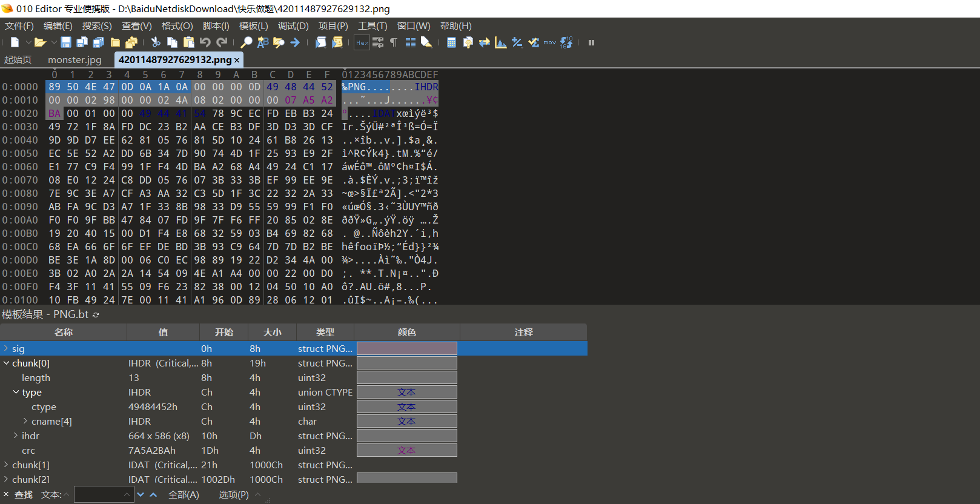This screenshot has height=504, width=980.
Task: Click the Replace A-B icon
Action: pyautogui.click(x=262, y=42)
